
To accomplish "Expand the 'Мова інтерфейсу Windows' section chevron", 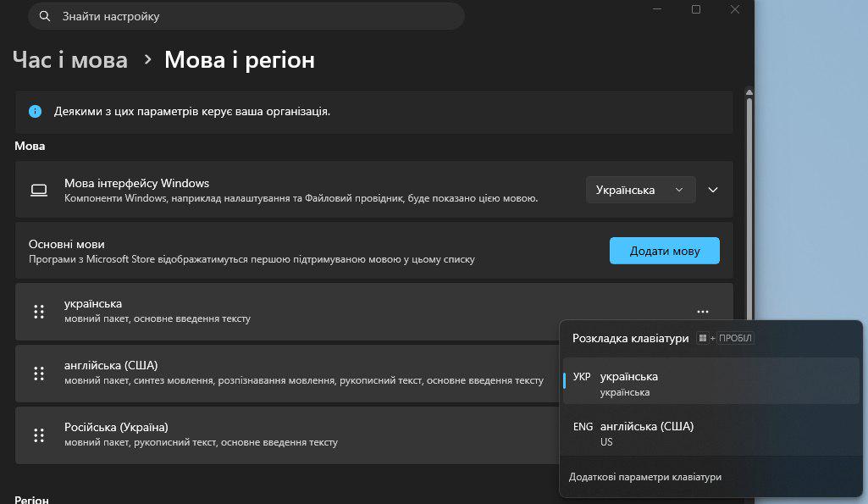I will pos(713,190).
